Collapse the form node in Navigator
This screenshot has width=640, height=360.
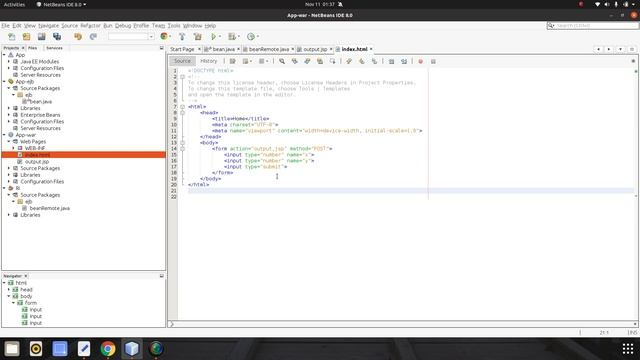(x=13, y=303)
